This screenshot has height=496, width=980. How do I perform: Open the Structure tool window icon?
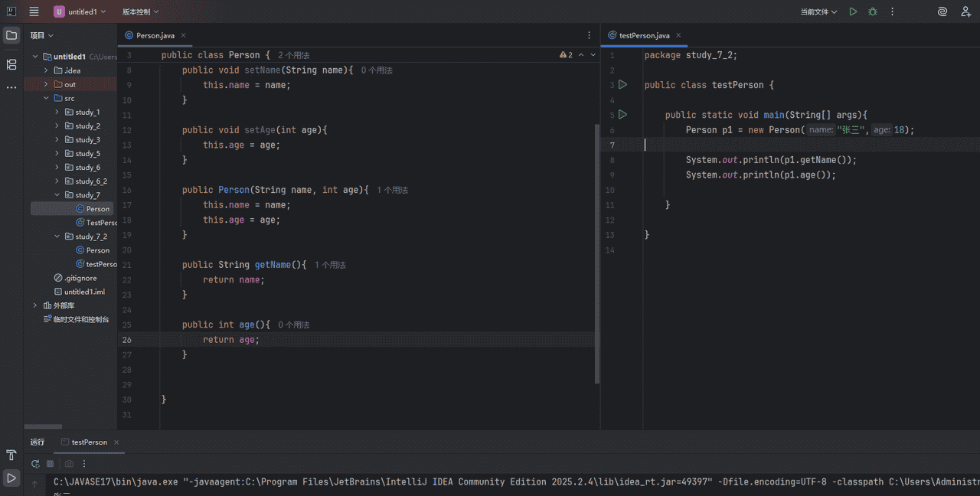pyautogui.click(x=11, y=64)
